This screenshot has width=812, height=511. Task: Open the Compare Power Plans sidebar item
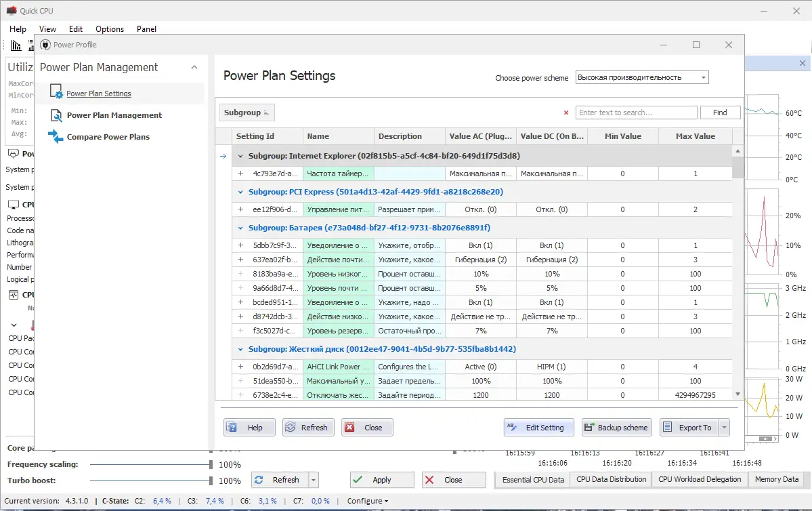(108, 137)
